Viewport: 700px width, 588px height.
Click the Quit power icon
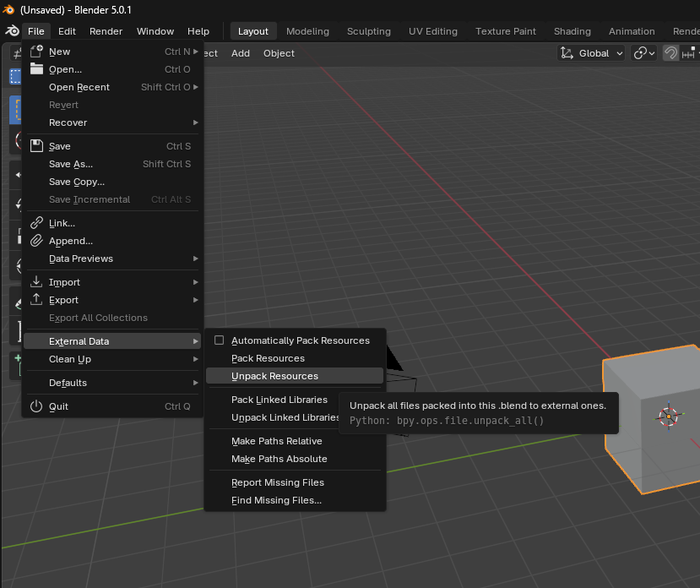pyautogui.click(x=36, y=406)
